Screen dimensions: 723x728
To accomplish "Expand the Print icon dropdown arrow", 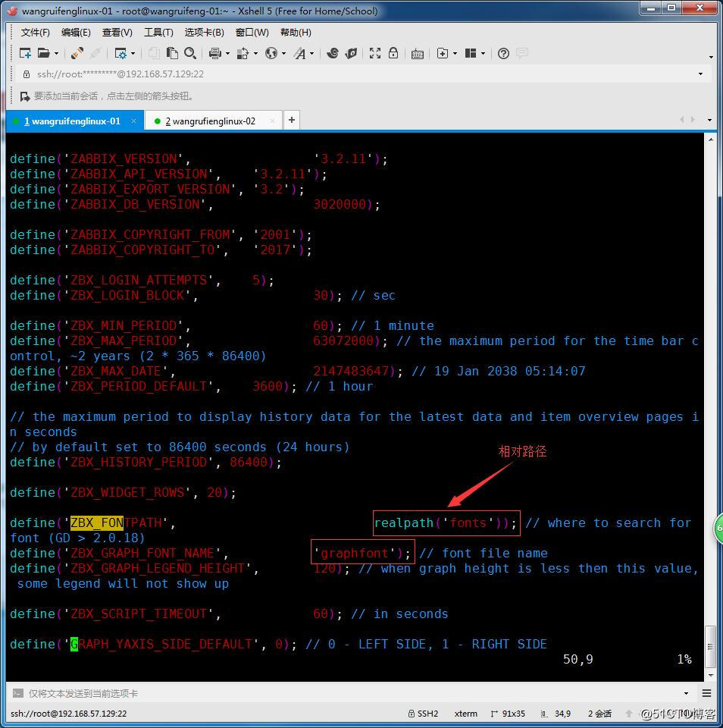I will coord(227,54).
